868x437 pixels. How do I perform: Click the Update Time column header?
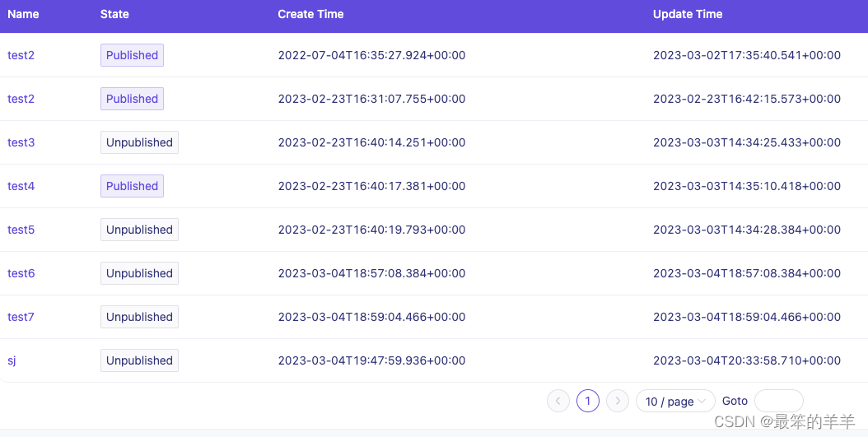688,14
